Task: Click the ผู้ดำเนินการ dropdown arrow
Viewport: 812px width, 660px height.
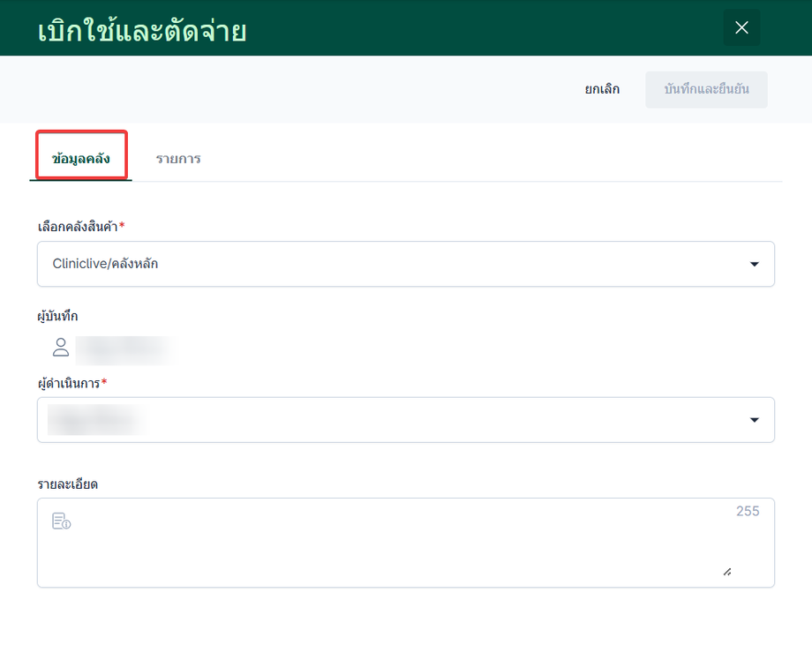Action: (755, 420)
